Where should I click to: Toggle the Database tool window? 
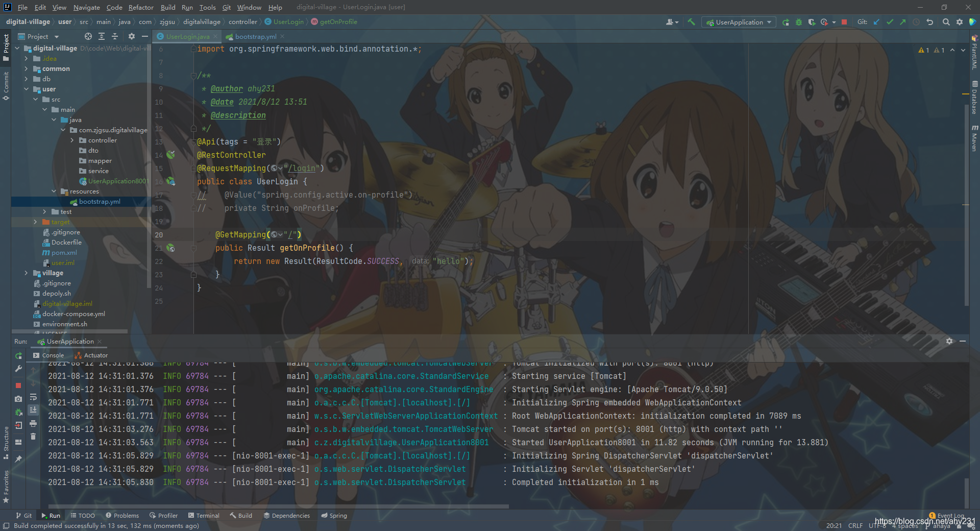point(974,98)
